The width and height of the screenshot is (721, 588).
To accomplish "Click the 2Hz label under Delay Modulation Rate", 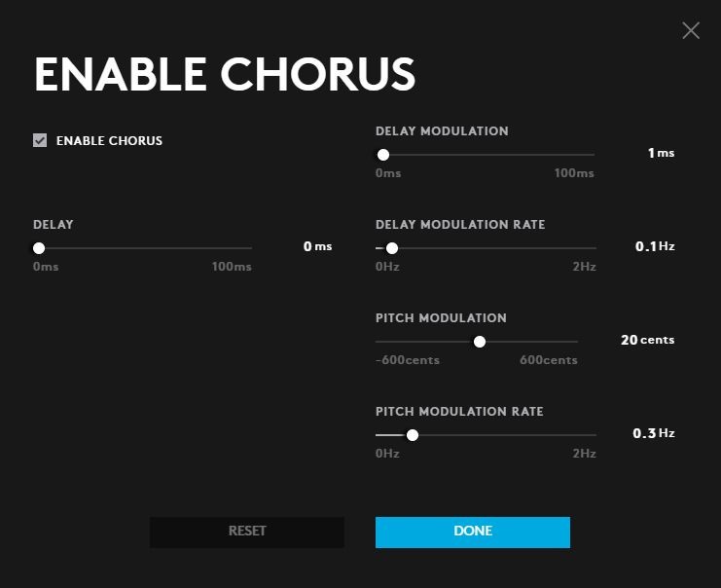I will click(584, 268).
